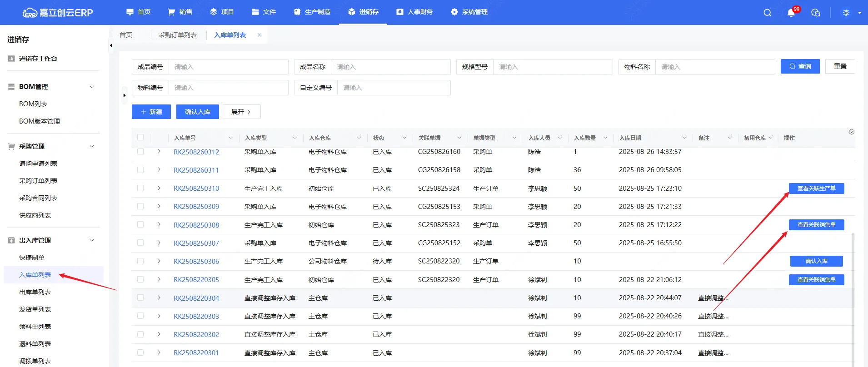Image resolution: width=868 pixels, height=367 pixels.
Task: Click the blue 查询 search button
Action: [800, 66]
